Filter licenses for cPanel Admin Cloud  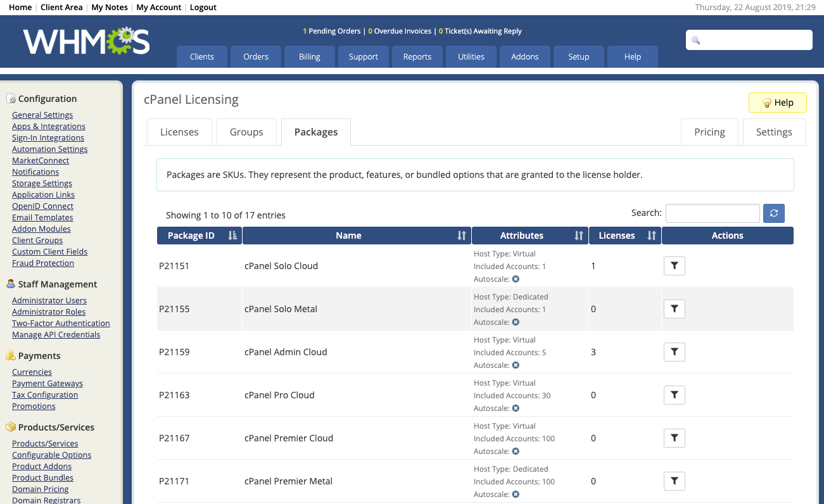(675, 352)
